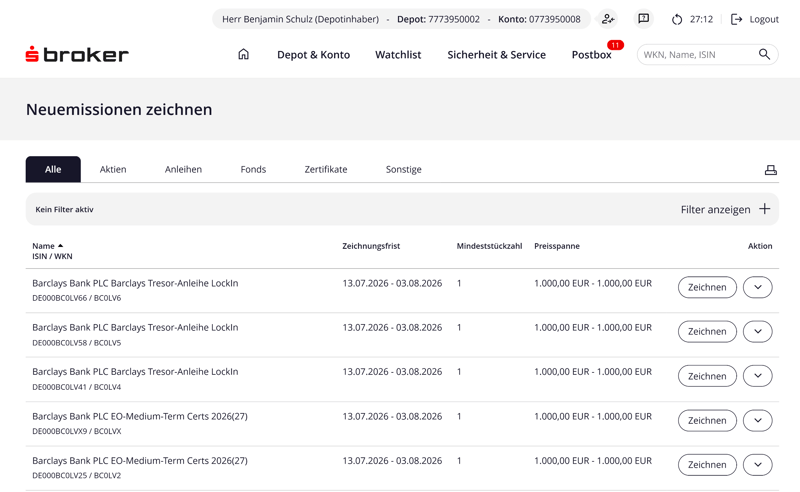Click the search magnifier icon
This screenshot has height=492, width=800.
click(764, 54)
